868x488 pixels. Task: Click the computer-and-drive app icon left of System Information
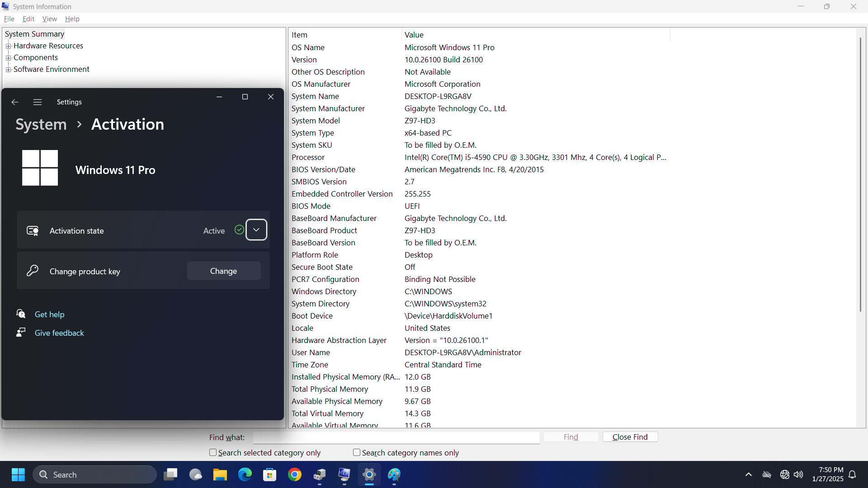320,474
